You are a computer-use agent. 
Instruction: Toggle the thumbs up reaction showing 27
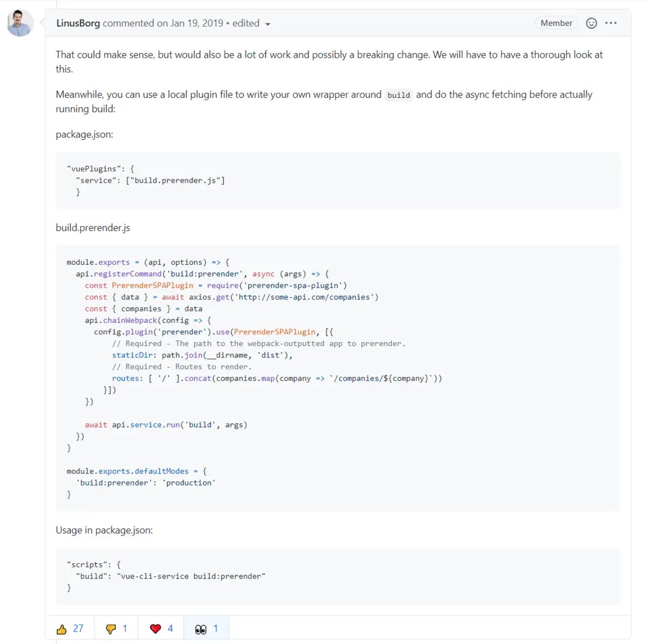click(70, 627)
